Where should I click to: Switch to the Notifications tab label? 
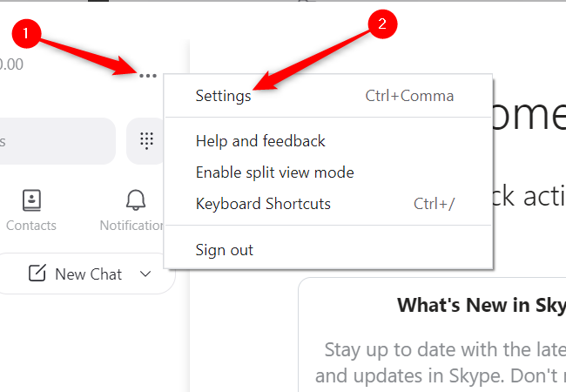(x=132, y=225)
